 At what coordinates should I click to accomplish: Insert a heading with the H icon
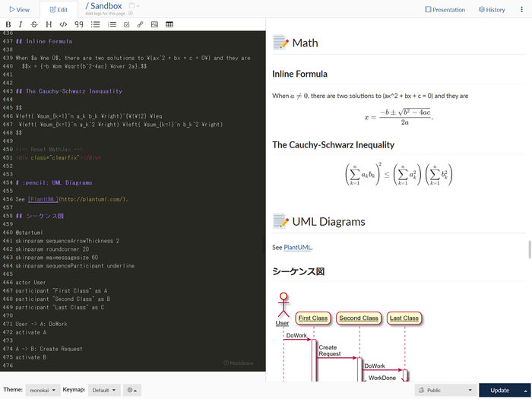point(49,24)
